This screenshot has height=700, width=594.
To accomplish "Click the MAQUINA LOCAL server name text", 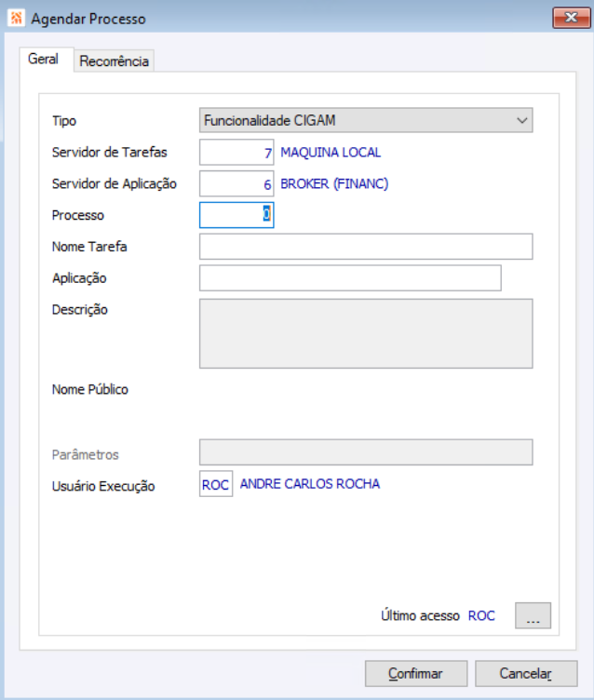I will [x=331, y=153].
